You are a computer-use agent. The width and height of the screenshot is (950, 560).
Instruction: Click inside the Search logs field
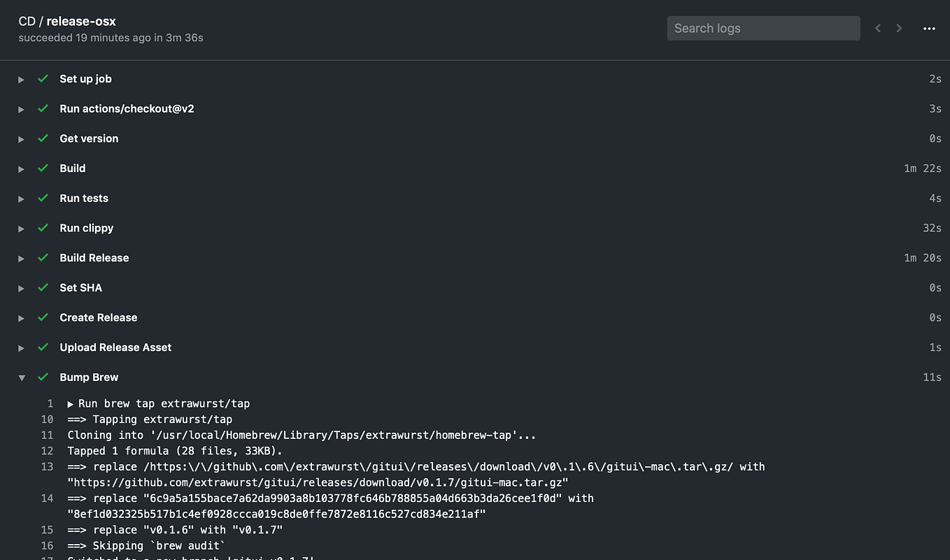(x=763, y=28)
